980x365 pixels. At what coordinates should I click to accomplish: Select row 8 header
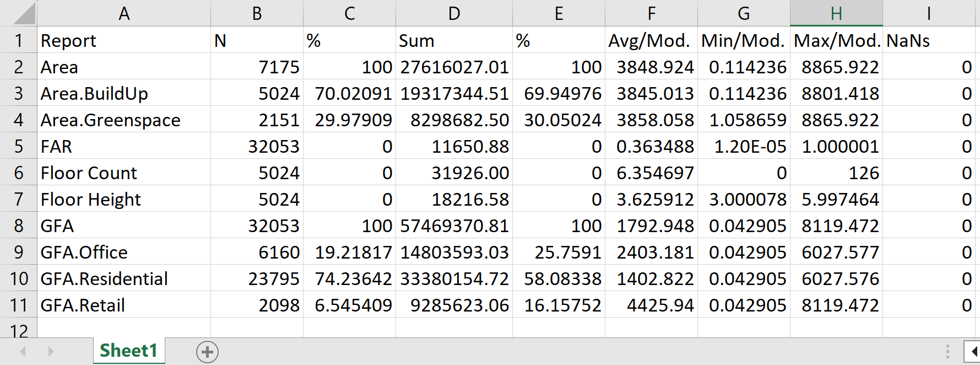[x=18, y=226]
